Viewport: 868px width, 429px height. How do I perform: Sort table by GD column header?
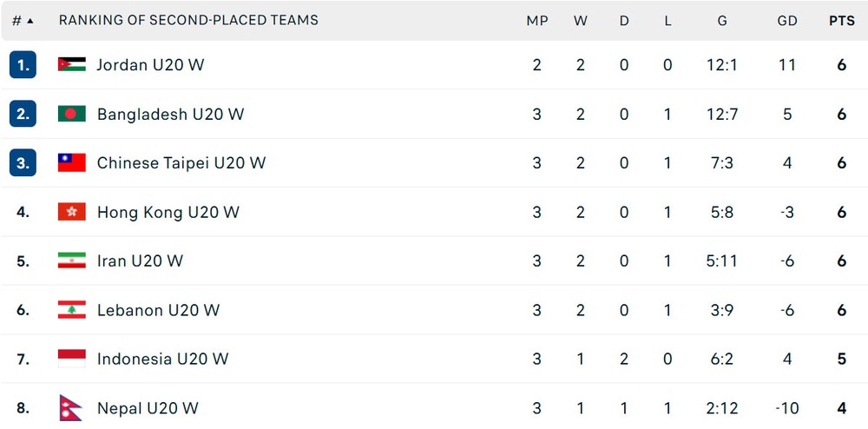click(x=787, y=21)
